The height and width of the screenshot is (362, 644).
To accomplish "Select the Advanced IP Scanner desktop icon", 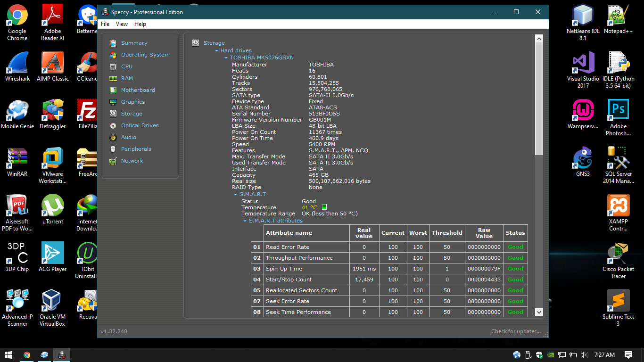I will [17, 308].
